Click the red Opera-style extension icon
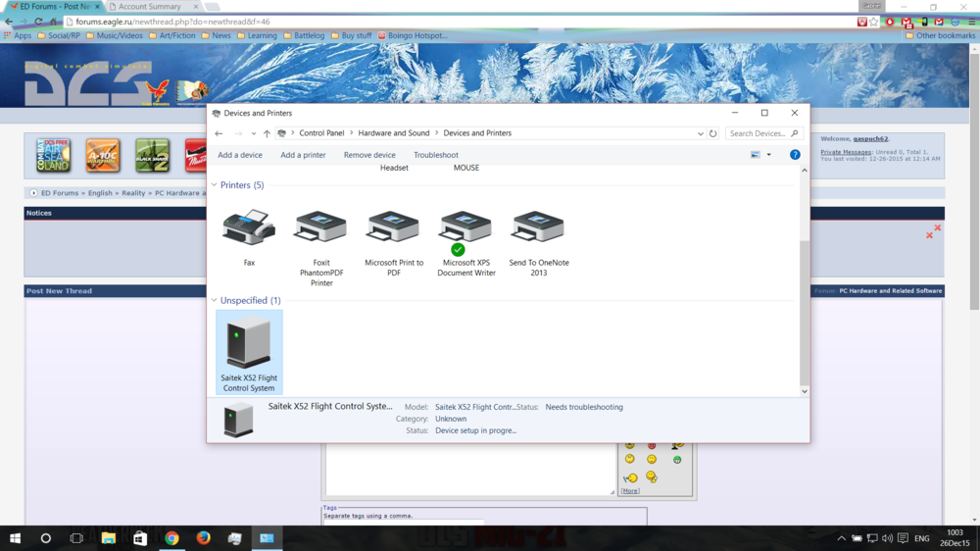 pyautogui.click(x=890, y=22)
